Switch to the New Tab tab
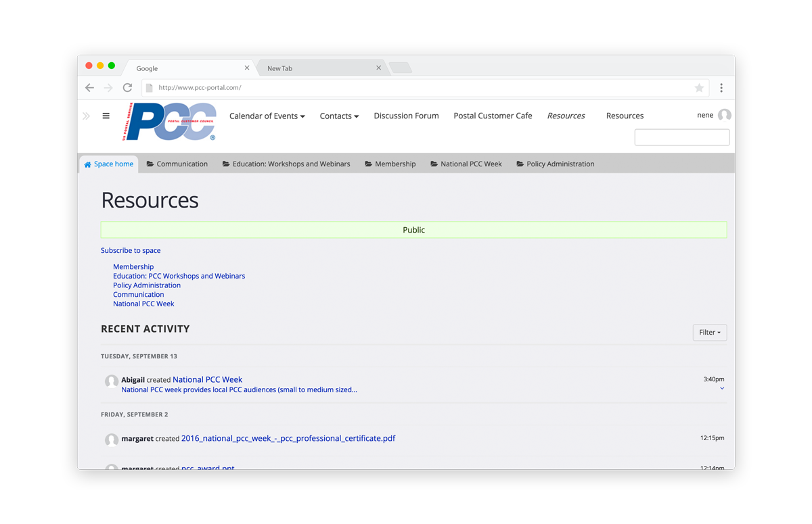812x524 pixels. (321, 68)
